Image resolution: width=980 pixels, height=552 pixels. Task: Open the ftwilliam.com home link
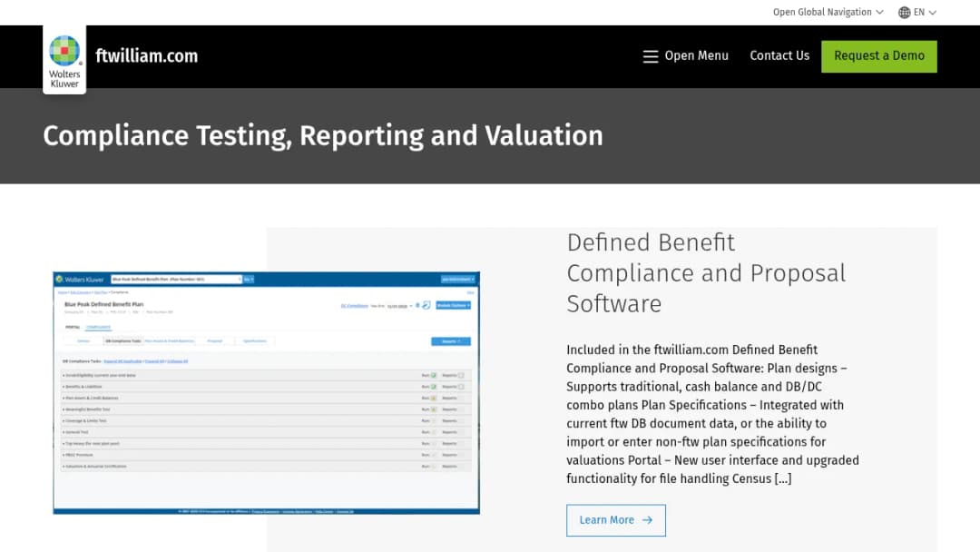[146, 55]
